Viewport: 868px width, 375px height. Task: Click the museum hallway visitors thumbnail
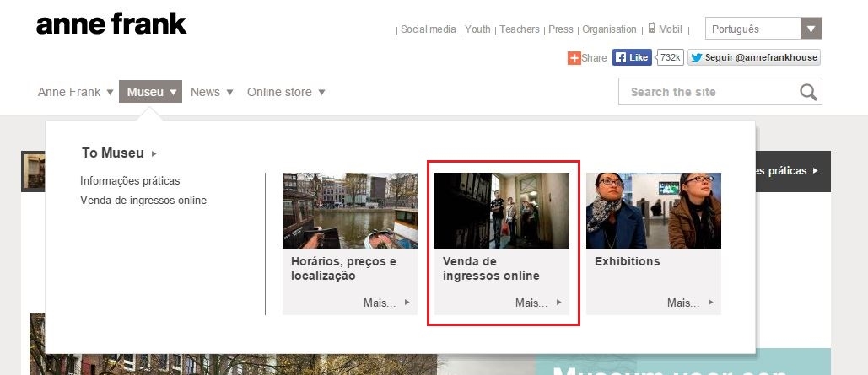point(502,211)
